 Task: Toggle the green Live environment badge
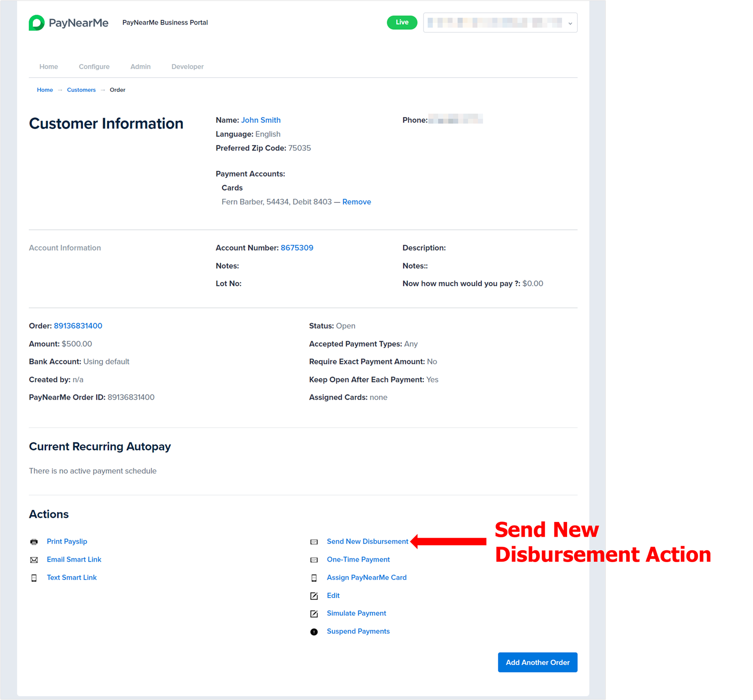(402, 22)
